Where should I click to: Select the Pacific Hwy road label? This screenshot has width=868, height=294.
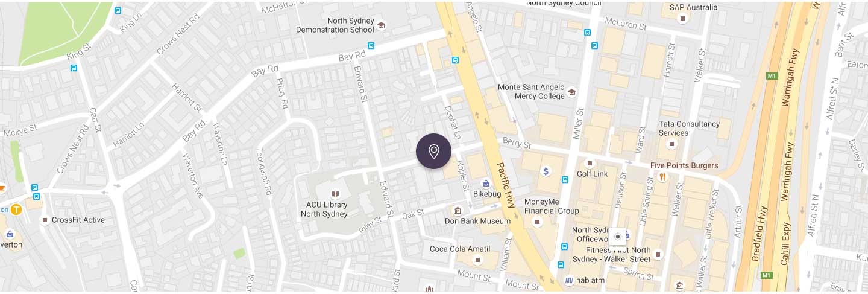[x=505, y=186]
